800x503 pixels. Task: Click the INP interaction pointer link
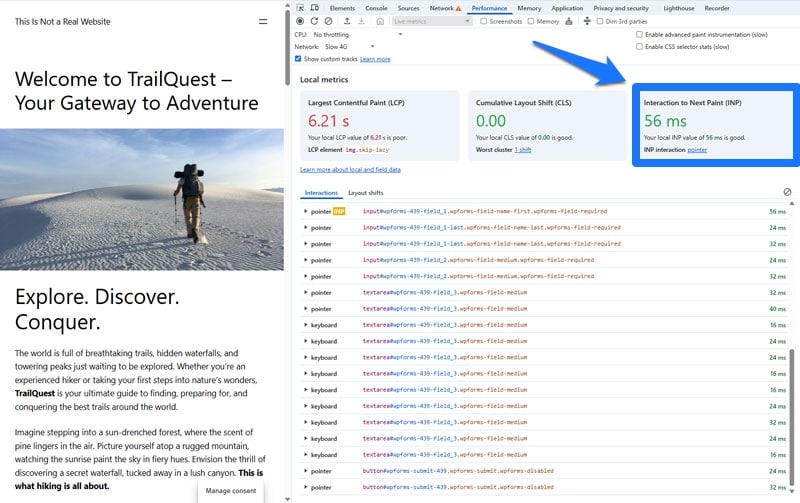pyautogui.click(x=697, y=150)
